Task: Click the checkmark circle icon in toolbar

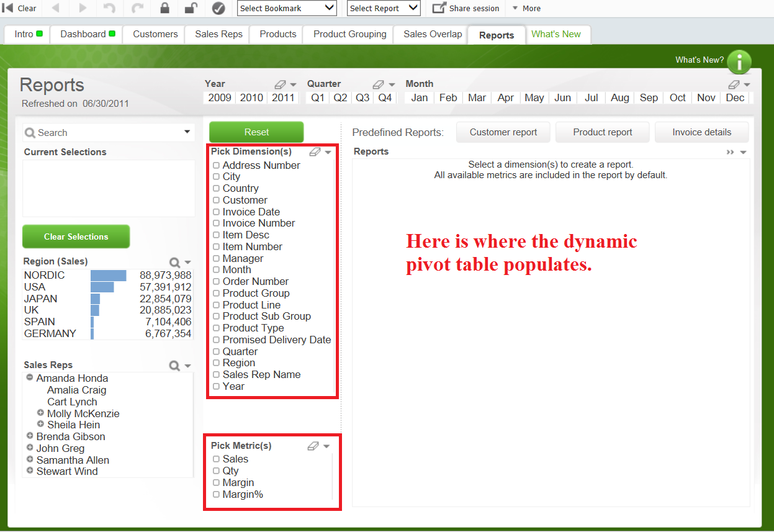Action: pyautogui.click(x=218, y=8)
